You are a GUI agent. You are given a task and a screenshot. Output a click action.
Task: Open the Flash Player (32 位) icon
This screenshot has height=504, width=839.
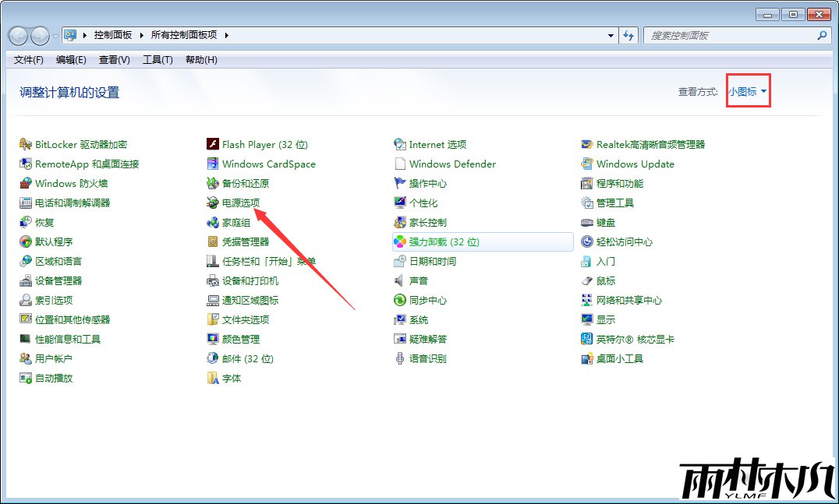(x=212, y=145)
